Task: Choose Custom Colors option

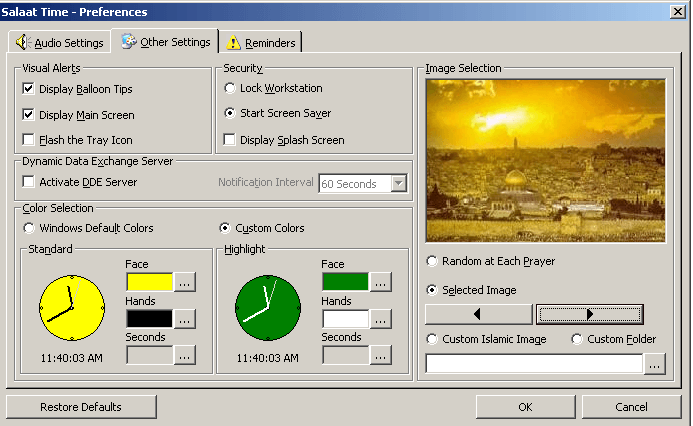Action: (x=225, y=228)
